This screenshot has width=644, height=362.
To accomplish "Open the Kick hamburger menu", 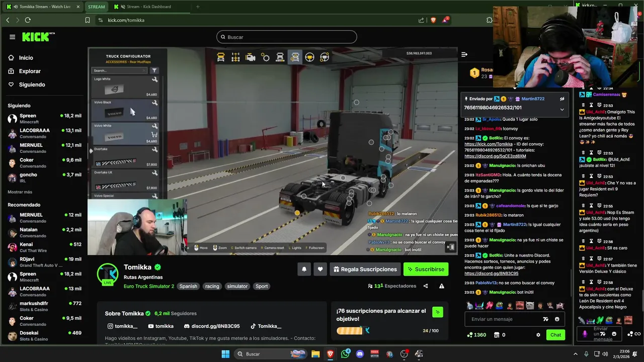I will pyautogui.click(x=12, y=37).
